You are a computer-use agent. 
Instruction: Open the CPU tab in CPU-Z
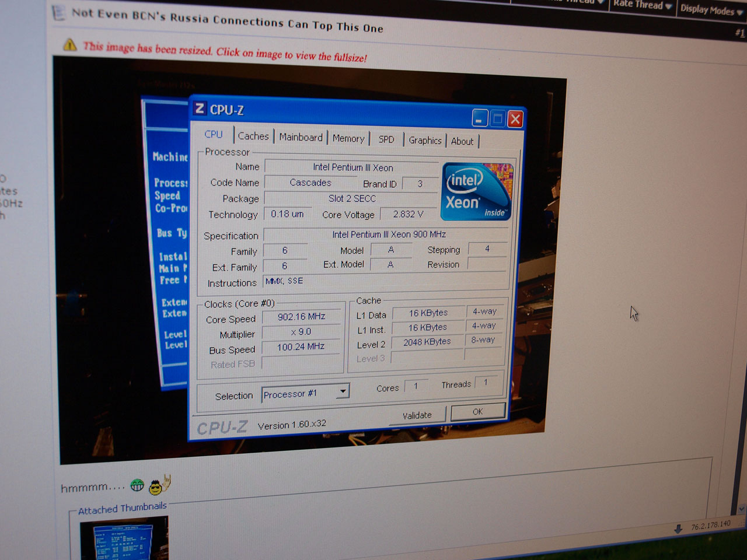214,134
